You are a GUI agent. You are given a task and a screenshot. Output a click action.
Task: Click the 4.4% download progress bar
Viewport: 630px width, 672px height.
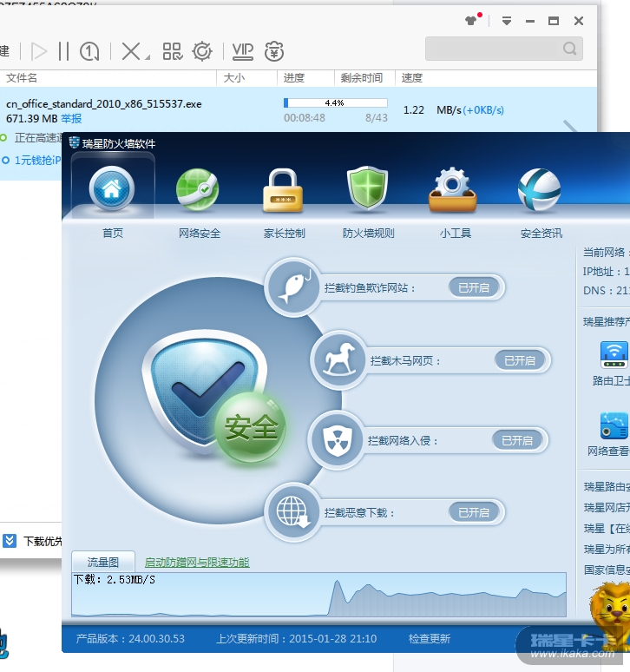[x=335, y=102]
